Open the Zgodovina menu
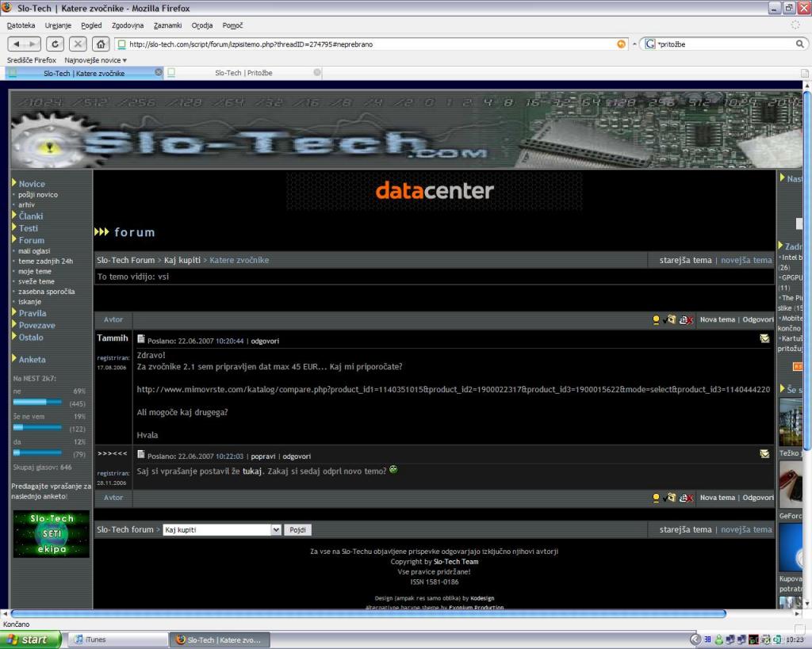The image size is (812, 649). point(128,25)
